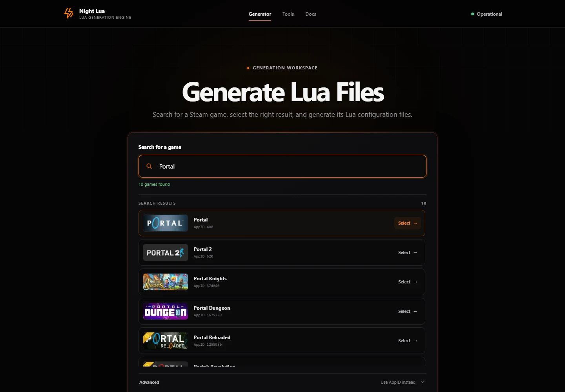Viewport: 565px width, 392px height.
Task: Click the 'AppID 620' text
Action: click(x=203, y=256)
